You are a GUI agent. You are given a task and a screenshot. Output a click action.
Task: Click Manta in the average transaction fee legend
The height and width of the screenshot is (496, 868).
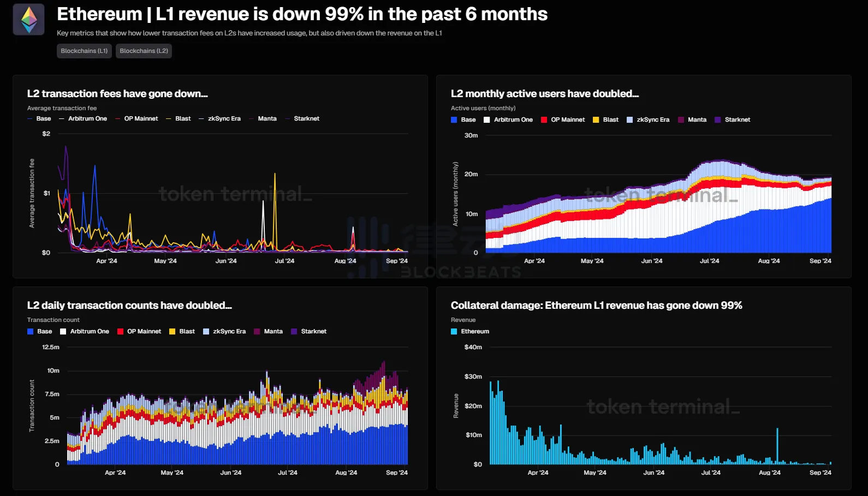263,118
